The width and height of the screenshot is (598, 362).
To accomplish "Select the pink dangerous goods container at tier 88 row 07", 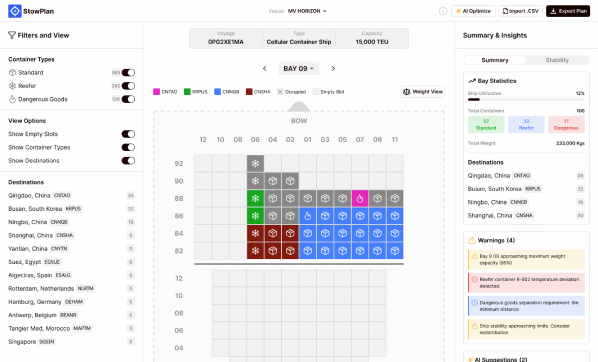I will (360, 198).
